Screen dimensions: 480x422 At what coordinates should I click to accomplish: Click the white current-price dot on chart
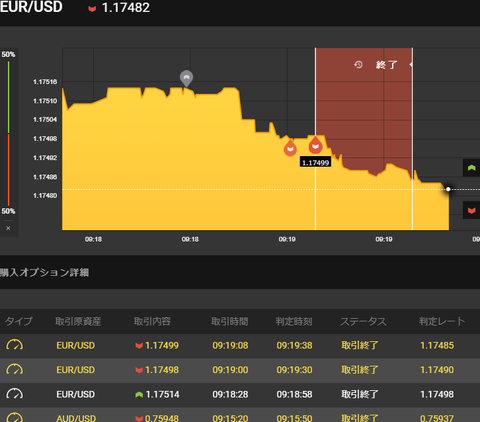(x=448, y=189)
